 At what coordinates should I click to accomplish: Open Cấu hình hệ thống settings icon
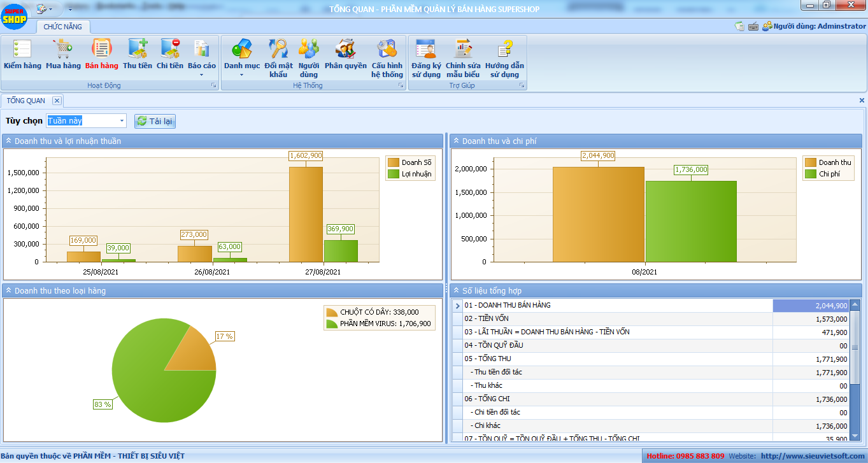coord(387,49)
